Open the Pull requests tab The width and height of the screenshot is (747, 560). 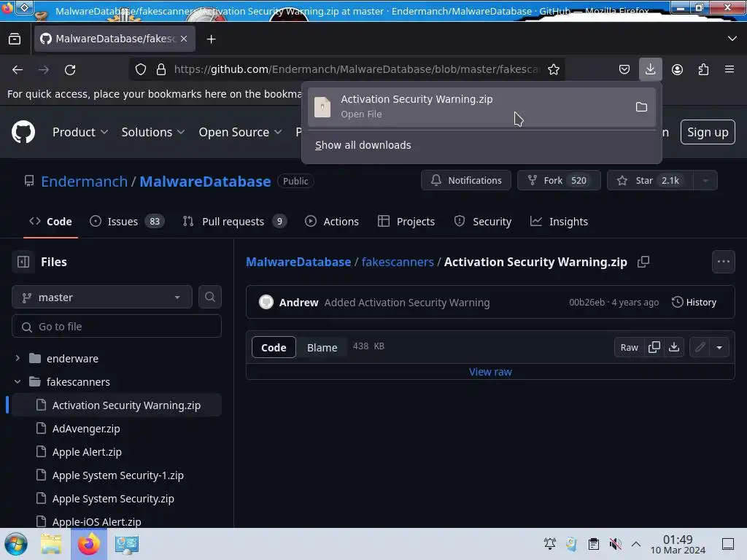coord(234,222)
